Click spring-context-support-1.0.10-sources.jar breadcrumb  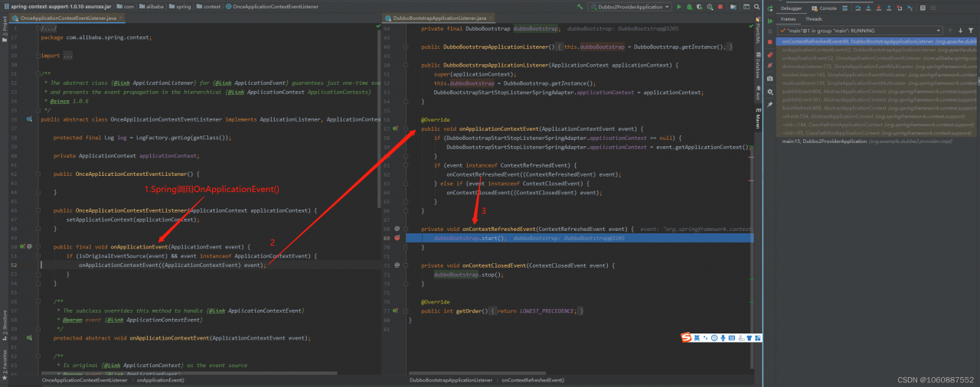[58, 7]
